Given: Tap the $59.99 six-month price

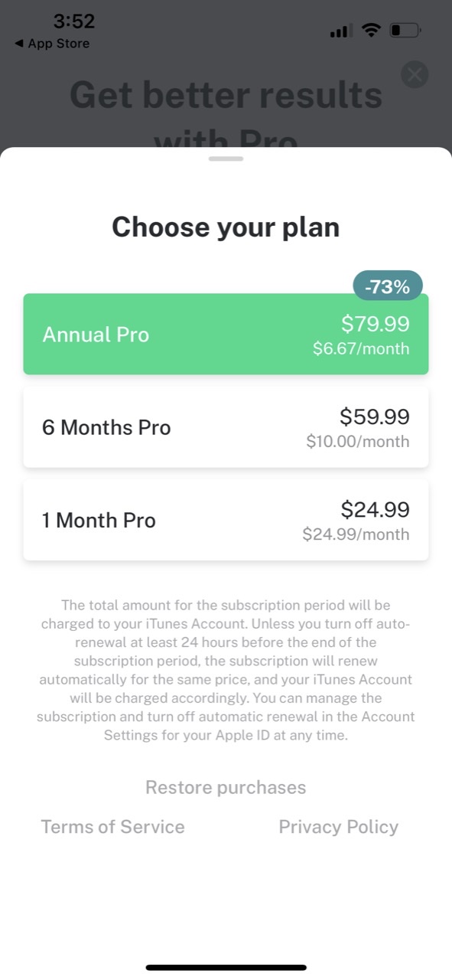Looking at the screenshot, I should click(375, 416).
